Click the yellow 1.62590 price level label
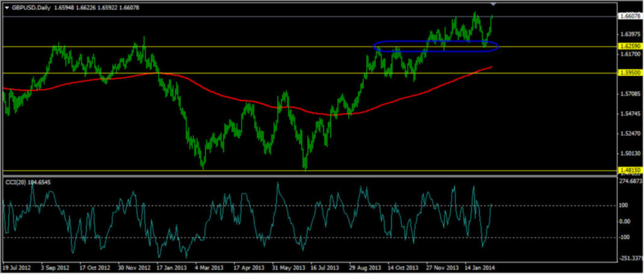Screen dimensions: 644x274 pos(631,47)
